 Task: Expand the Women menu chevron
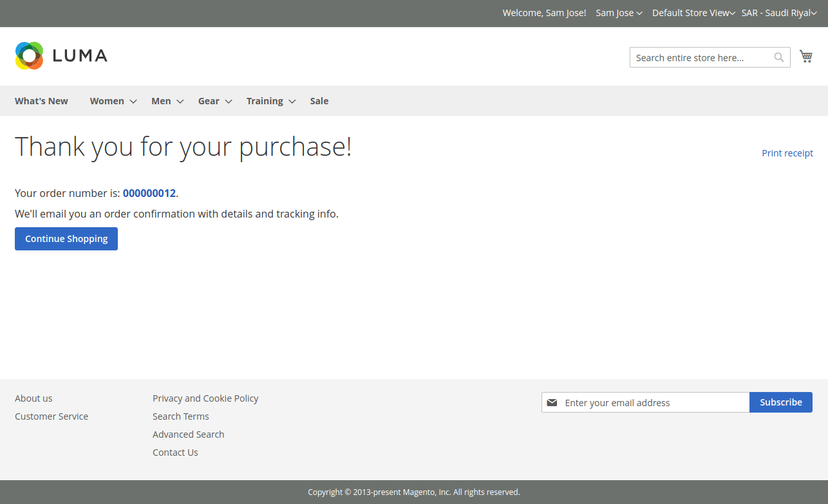tap(133, 102)
